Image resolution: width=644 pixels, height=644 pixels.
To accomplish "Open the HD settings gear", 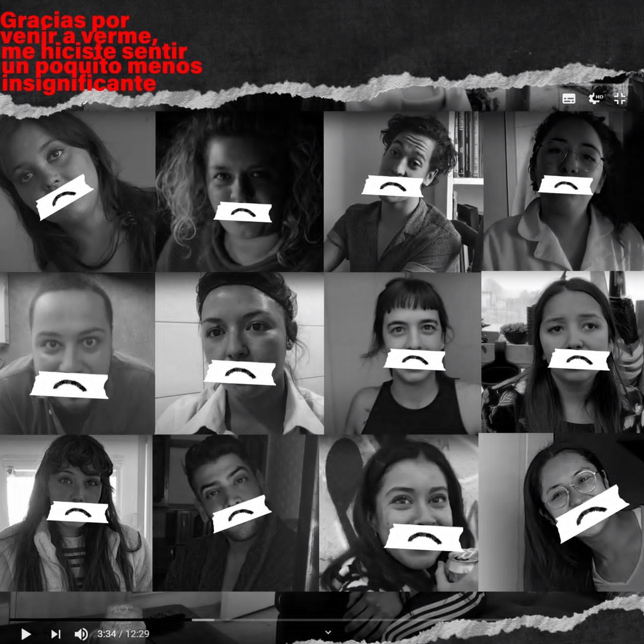I will (596, 98).
